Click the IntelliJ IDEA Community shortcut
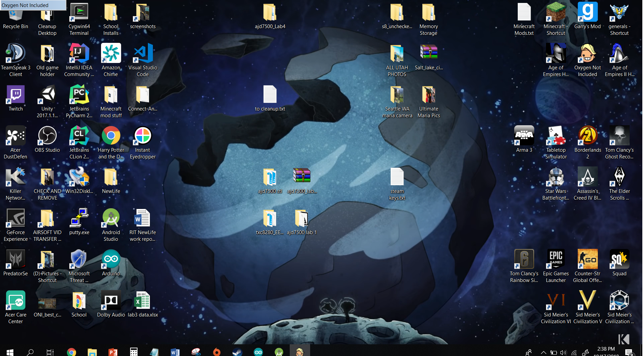The height and width of the screenshot is (356, 644). coord(79,54)
